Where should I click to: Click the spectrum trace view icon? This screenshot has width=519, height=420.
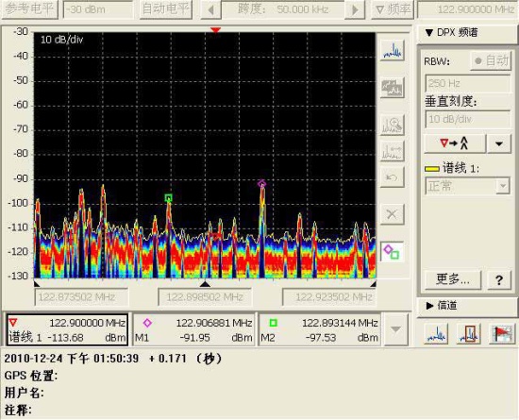[393, 50]
